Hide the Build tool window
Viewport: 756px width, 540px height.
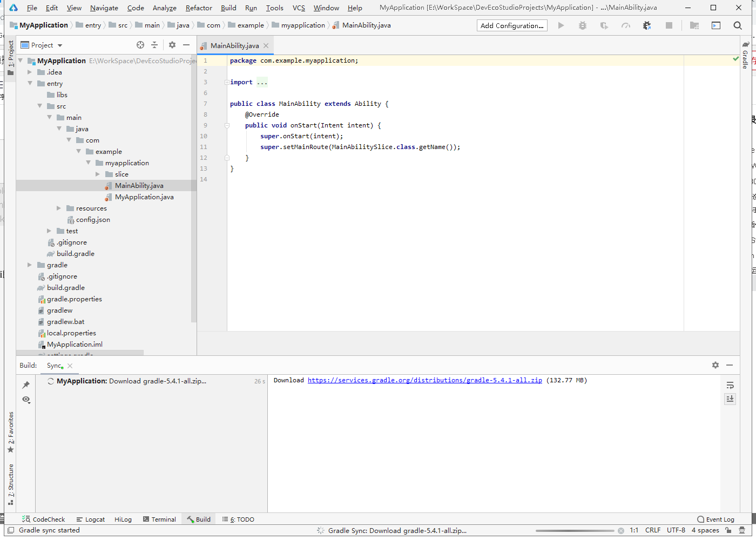[x=730, y=365]
